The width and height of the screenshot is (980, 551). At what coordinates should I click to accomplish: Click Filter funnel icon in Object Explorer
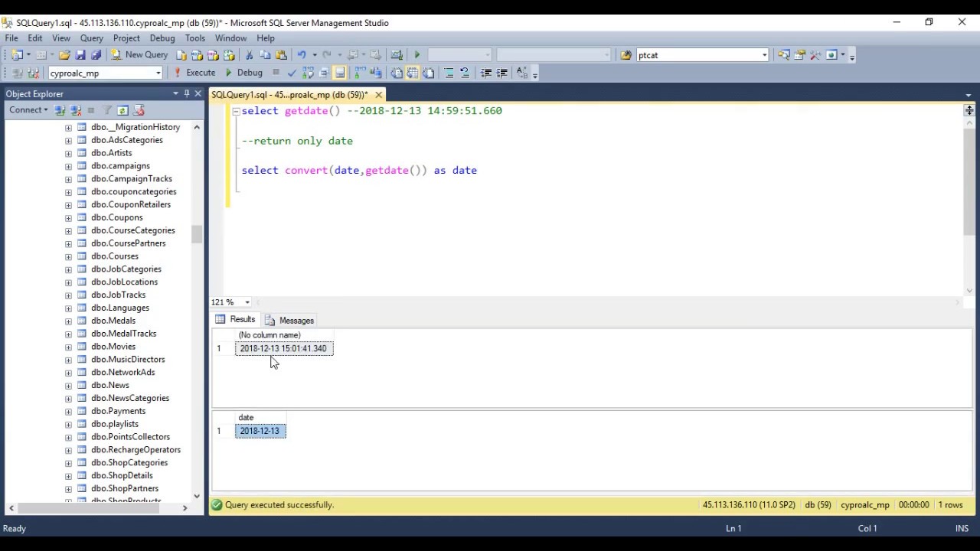click(x=107, y=110)
